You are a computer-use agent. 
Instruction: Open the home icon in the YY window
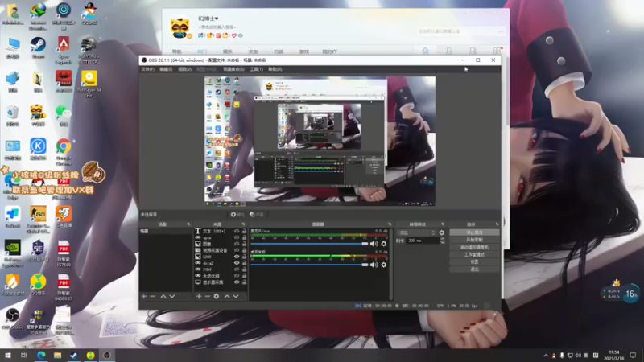(425, 51)
